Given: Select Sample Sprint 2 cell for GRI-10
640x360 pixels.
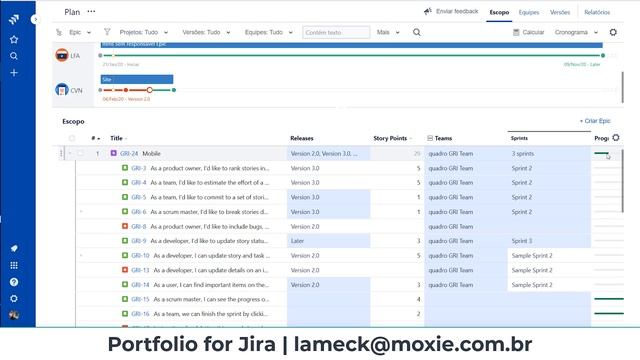Looking at the screenshot, I should 549,256.
